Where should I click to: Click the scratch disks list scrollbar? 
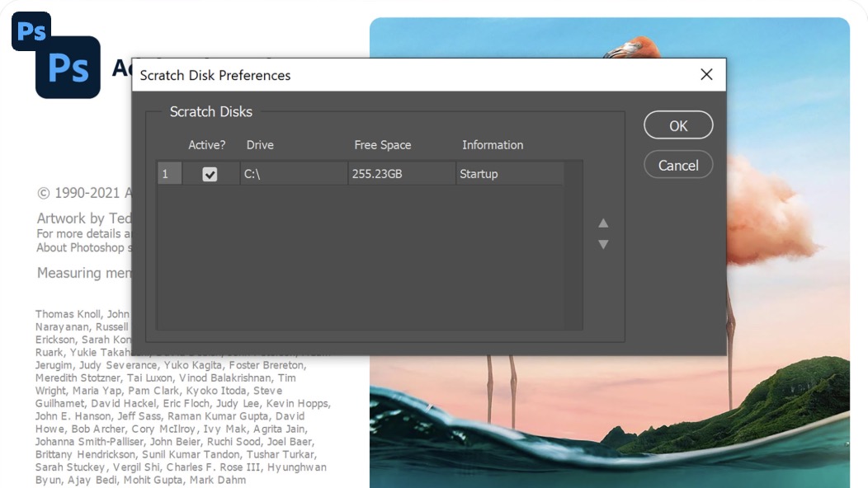[x=573, y=245]
